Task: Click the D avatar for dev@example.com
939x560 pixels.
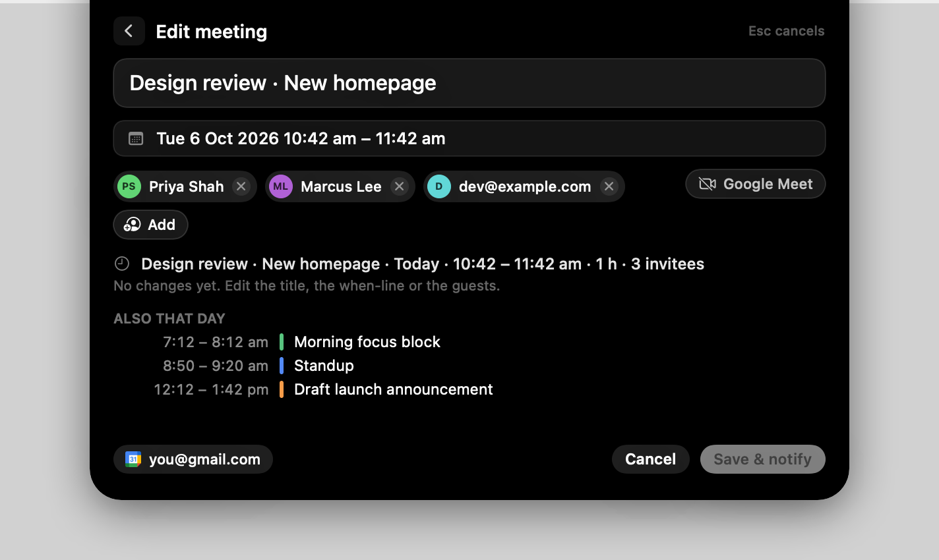Action: click(x=439, y=186)
